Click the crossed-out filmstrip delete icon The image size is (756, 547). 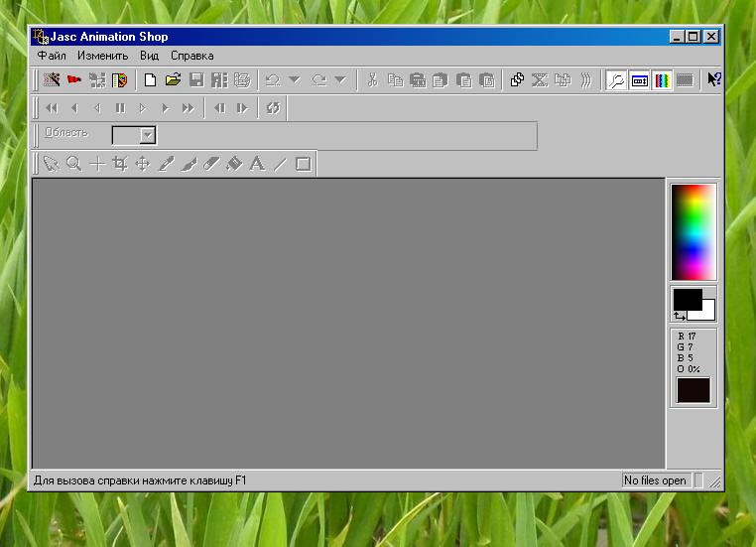pos(540,80)
